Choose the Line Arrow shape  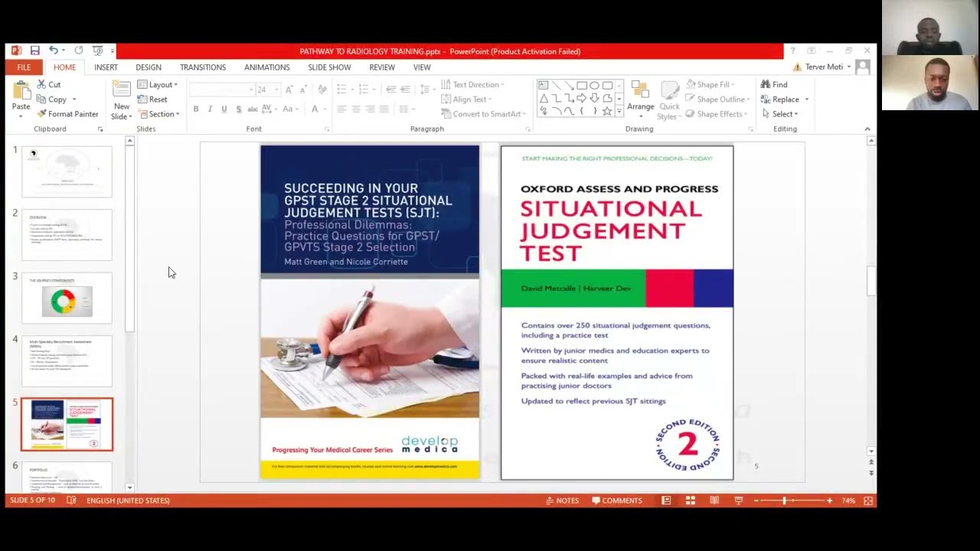(x=569, y=85)
